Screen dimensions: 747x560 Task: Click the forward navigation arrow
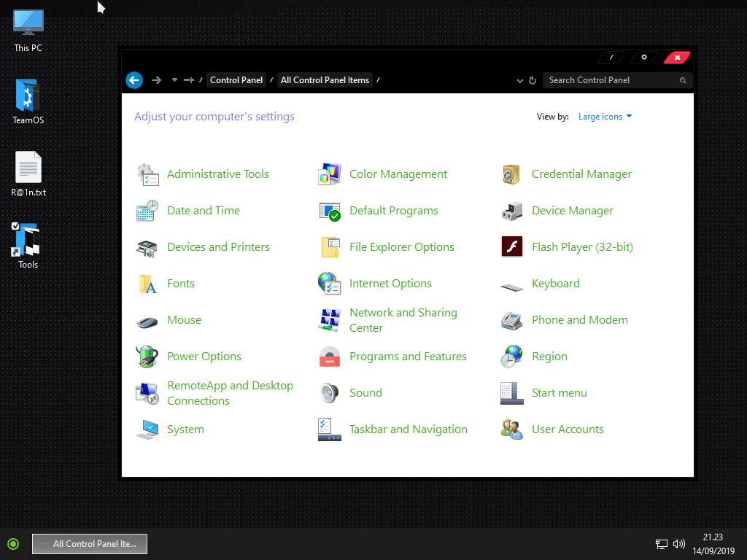click(x=156, y=80)
